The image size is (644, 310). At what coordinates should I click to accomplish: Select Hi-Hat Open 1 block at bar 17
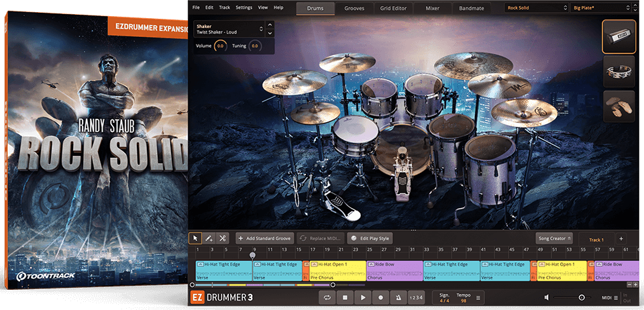337,270
